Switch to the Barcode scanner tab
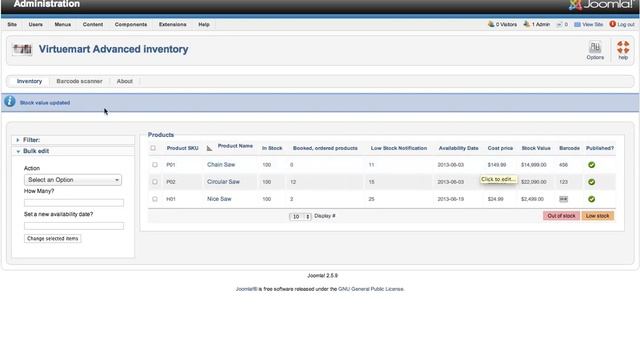This screenshot has width=640, height=360. 79,81
